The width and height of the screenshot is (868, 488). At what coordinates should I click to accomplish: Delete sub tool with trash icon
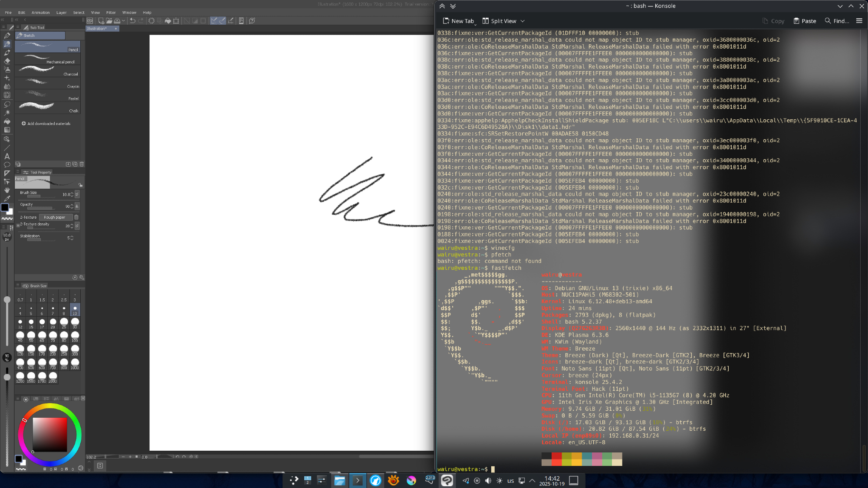point(82,164)
